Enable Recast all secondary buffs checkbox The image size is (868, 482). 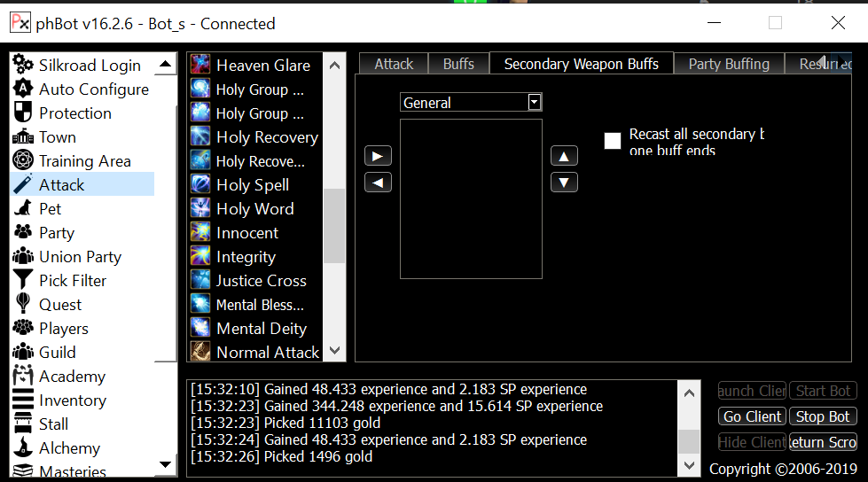(x=613, y=141)
